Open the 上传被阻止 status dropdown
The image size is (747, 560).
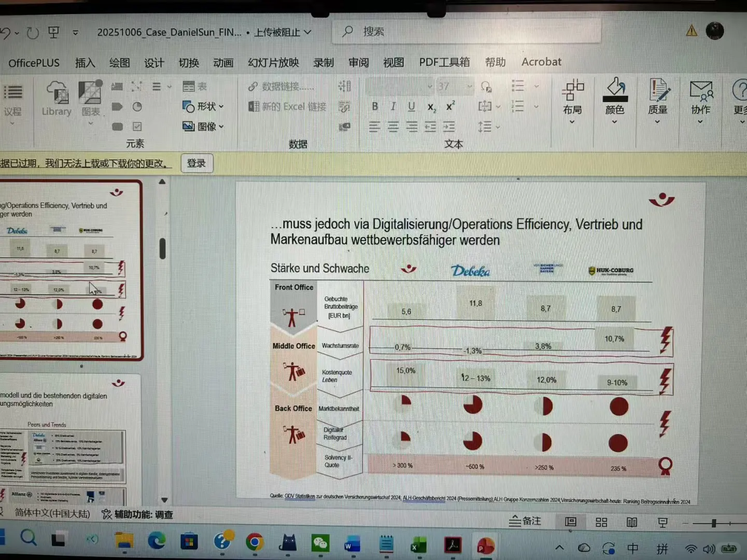coord(283,32)
